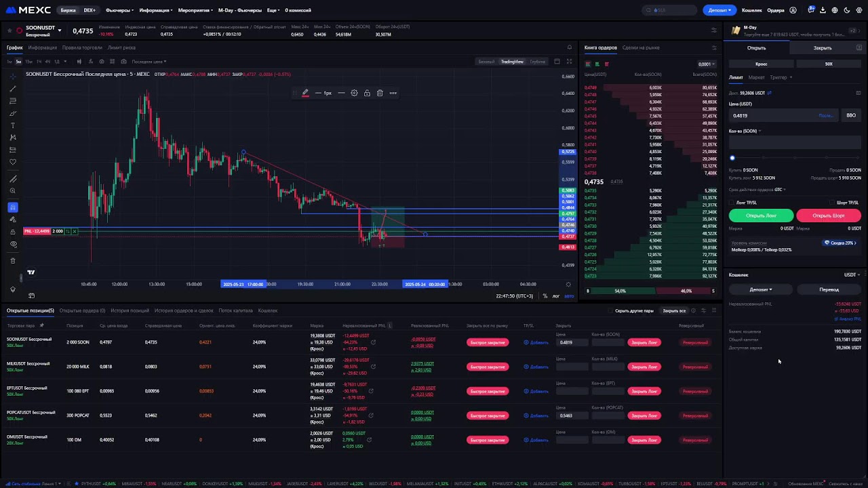Image resolution: width=868 pixels, height=488 pixels.
Task: Open the Fibonacci retracement tools
Action: 13,101
